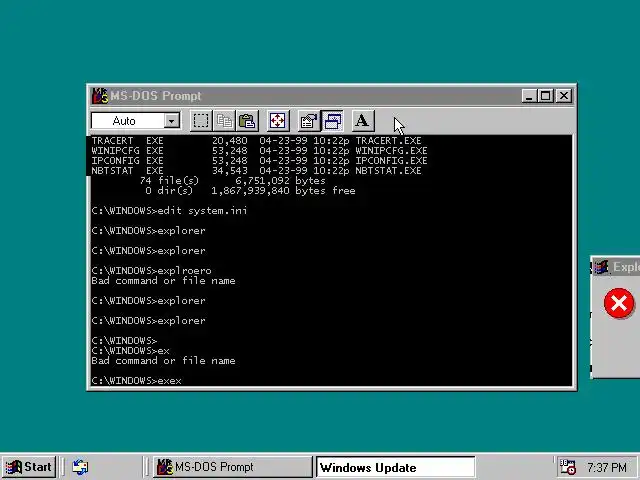This screenshot has height=480, width=640.
Task: Click the first 'Bad command or file name' line
Action: [x=163, y=281]
